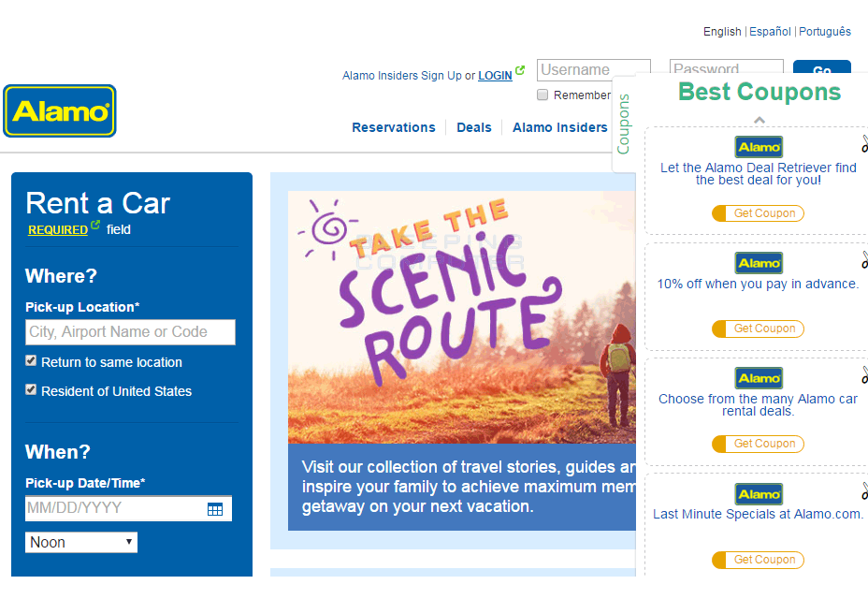Toggle the vertical Coupons side tab
The width and height of the screenshot is (868, 599).
tap(624, 124)
